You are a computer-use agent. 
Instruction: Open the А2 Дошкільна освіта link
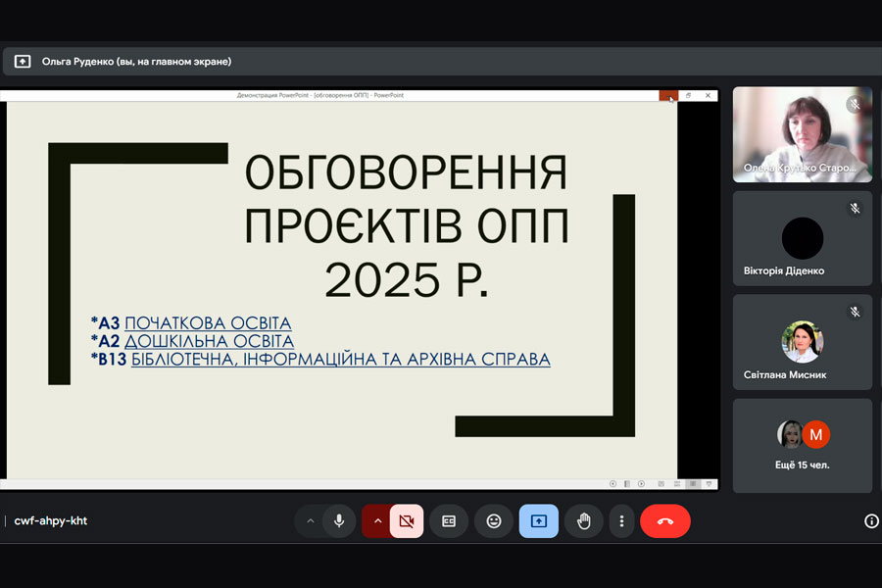point(209,341)
